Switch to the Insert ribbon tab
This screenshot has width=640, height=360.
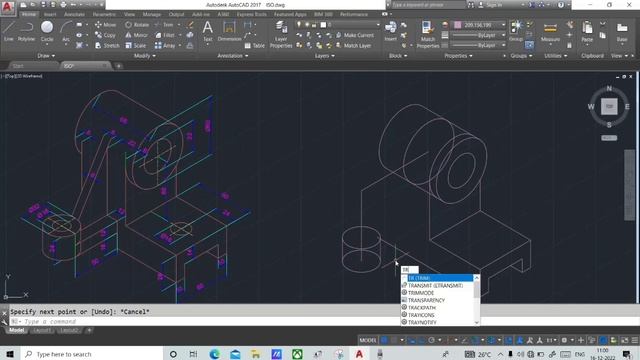coord(50,14)
